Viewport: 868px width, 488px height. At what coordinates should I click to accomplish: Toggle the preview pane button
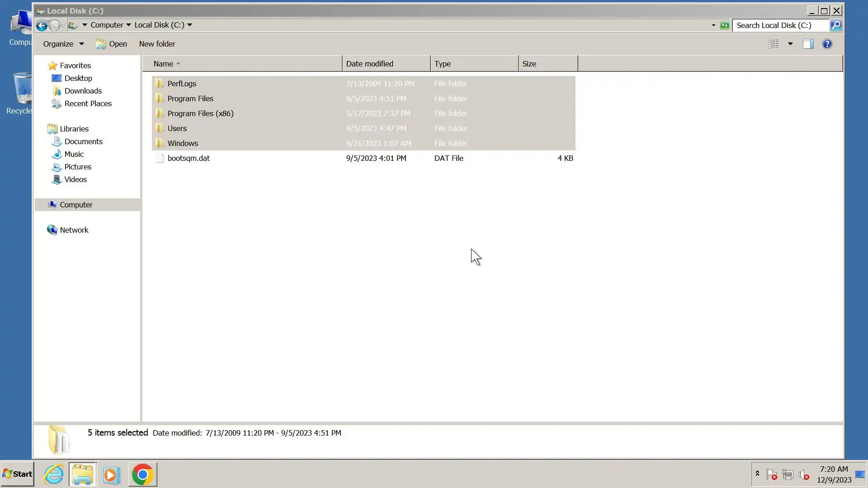tap(808, 44)
